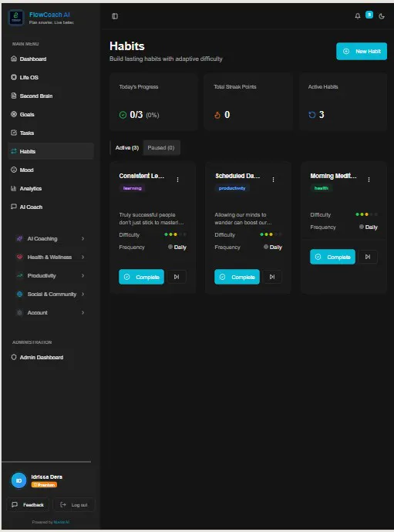The image size is (394, 532).
Task: Click the FlowCoach AI logo icon
Action: pos(16,18)
